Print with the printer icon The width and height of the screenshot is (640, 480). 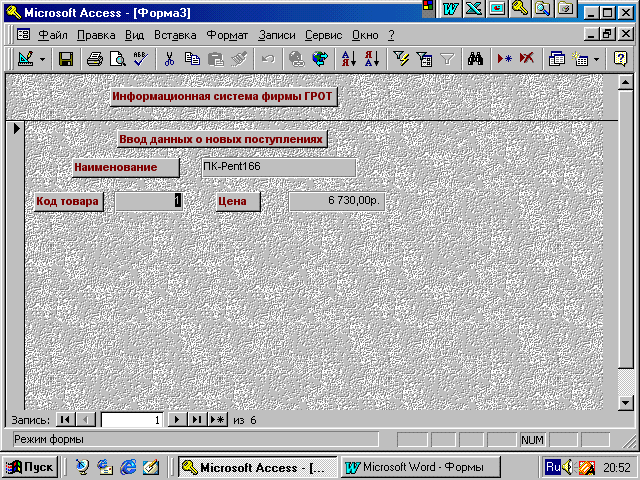point(95,60)
